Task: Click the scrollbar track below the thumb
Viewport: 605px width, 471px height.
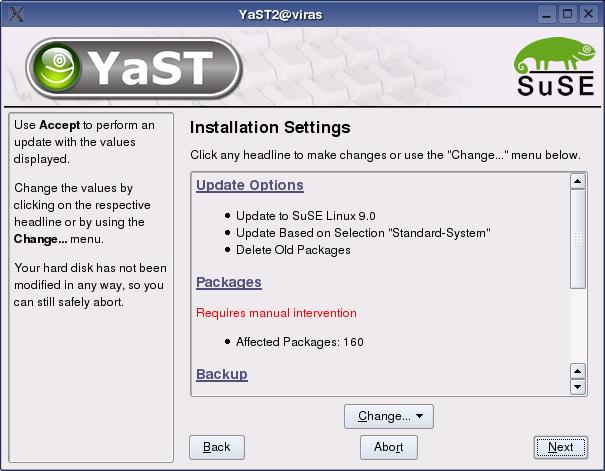Action: click(x=578, y=326)
